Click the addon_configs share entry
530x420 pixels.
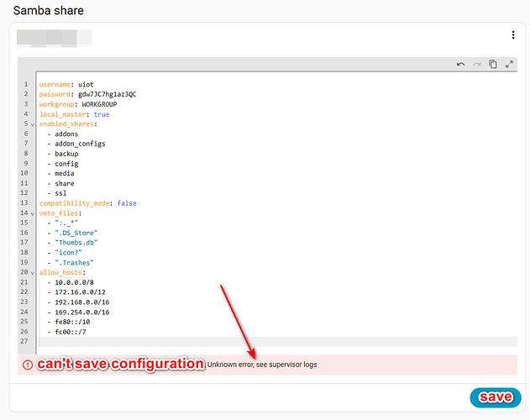[x=80, y=144]
